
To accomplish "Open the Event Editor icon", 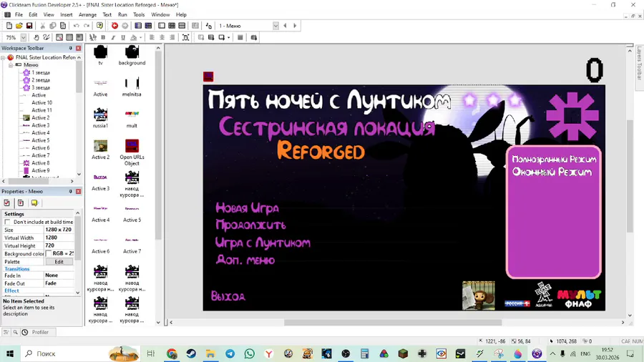I will click(x=172, y=26).
